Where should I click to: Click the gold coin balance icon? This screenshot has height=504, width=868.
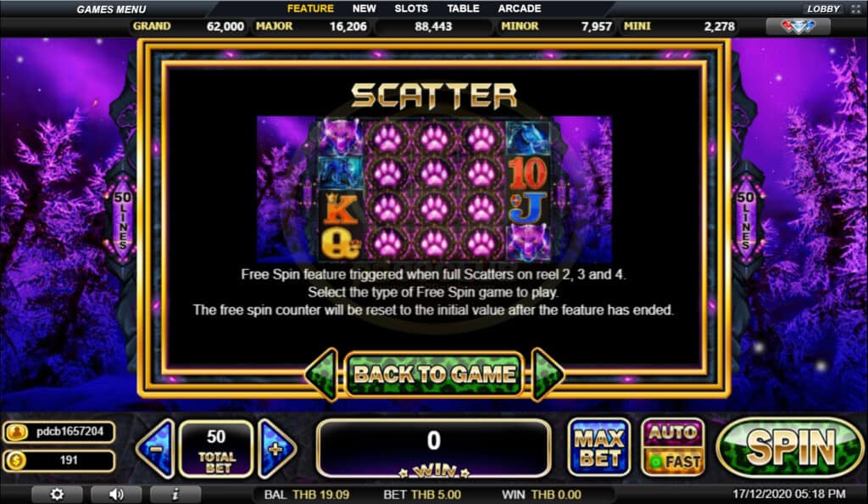[17, 460]
